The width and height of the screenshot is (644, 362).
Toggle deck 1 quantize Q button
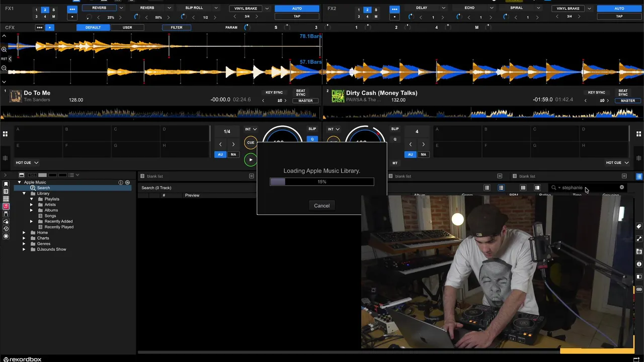[312, 139]
